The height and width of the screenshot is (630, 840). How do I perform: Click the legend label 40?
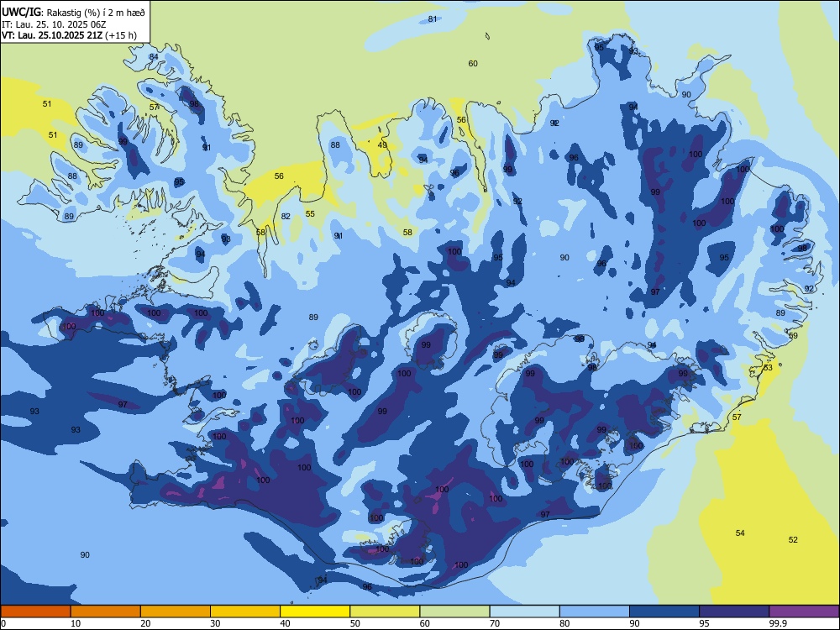point(285,623)
